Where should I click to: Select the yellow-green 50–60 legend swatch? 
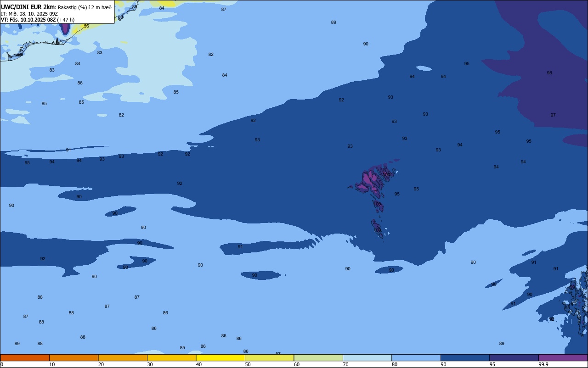[269, 357]
